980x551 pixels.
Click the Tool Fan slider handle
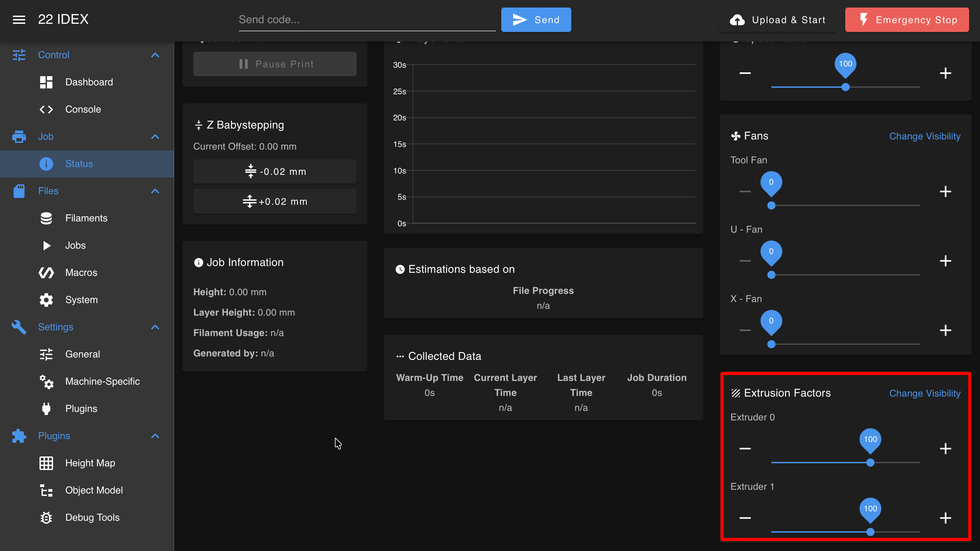(x=771, y=206)
